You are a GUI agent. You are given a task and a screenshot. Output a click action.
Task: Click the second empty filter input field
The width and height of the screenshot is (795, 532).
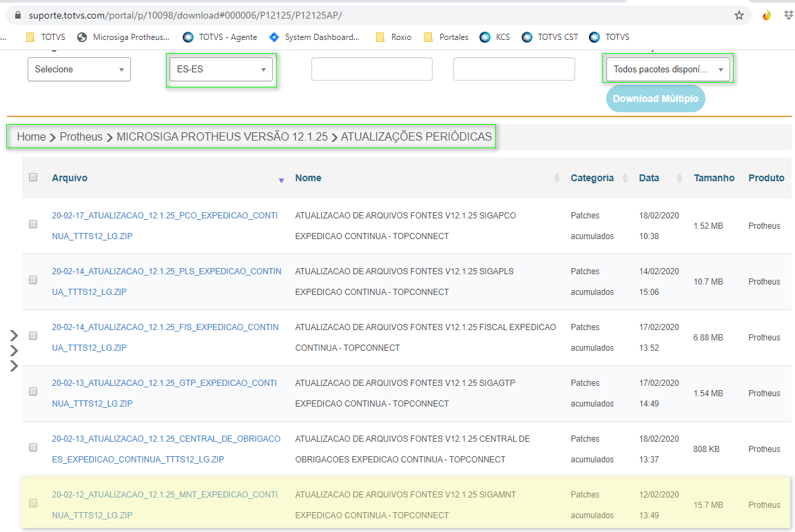514,69
